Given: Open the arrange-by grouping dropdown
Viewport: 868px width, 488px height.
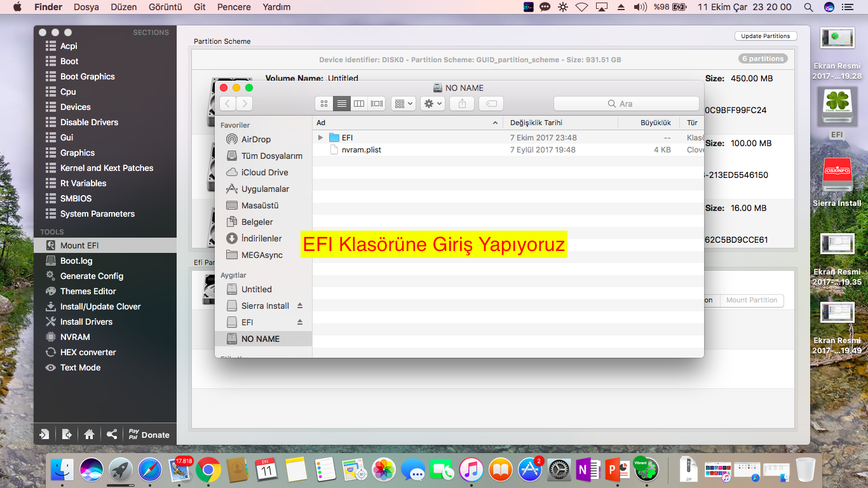Looking at the screenshot, I should point(403,104).
